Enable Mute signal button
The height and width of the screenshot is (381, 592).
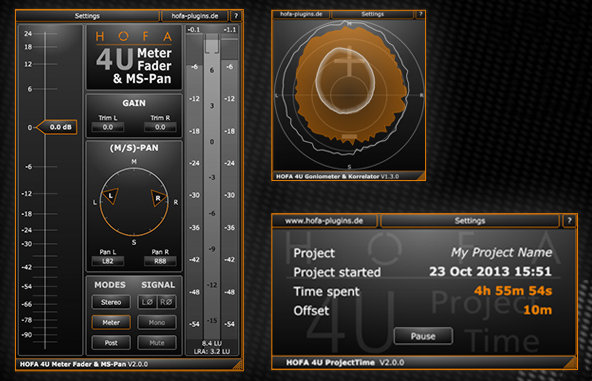157,343
